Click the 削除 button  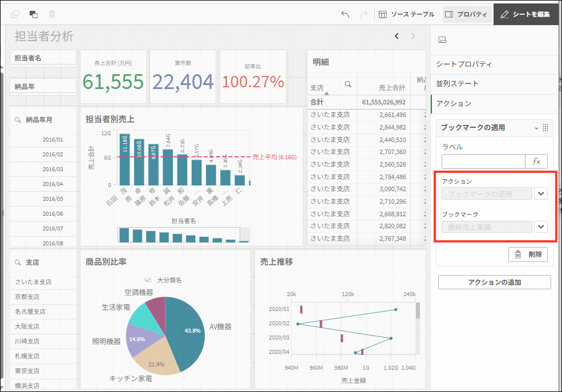[x=528, y=254]
